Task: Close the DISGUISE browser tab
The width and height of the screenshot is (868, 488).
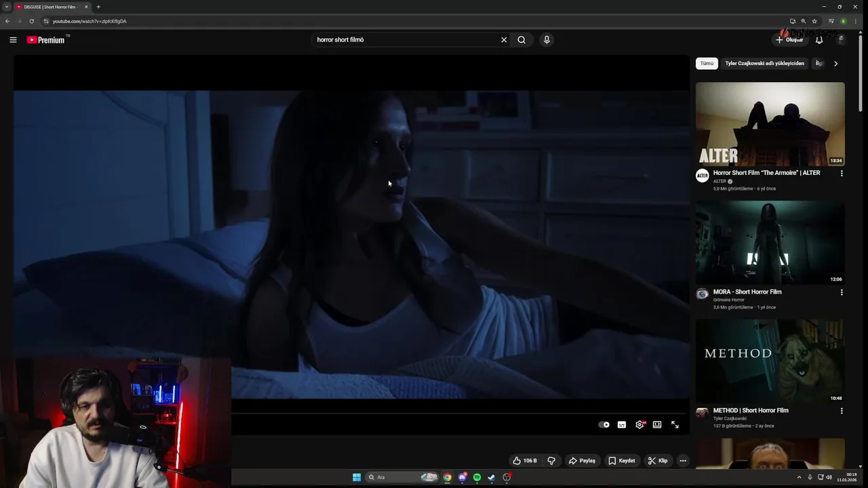Action: point(86,7)
